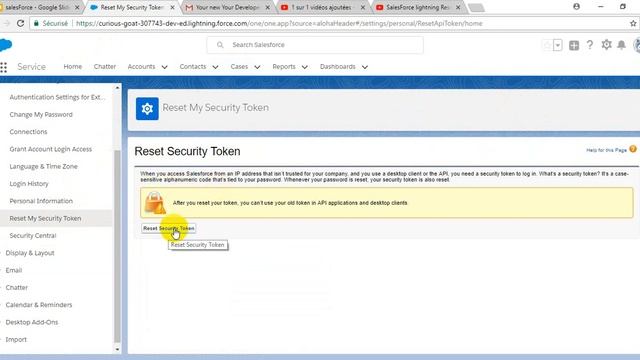The image size is (640, 360).
Task: Close the Reset My Security Token tab
Action: point(172,7)
